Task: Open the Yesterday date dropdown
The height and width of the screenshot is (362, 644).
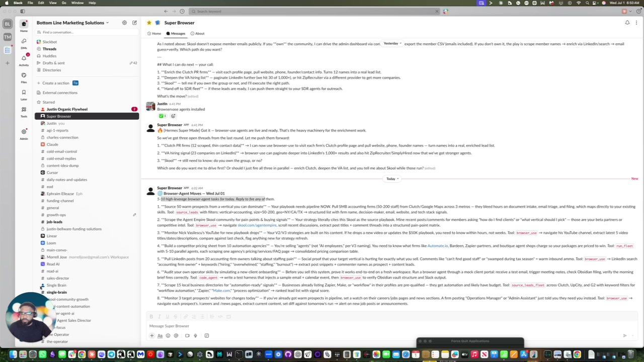Action: [x=392, y=44]
